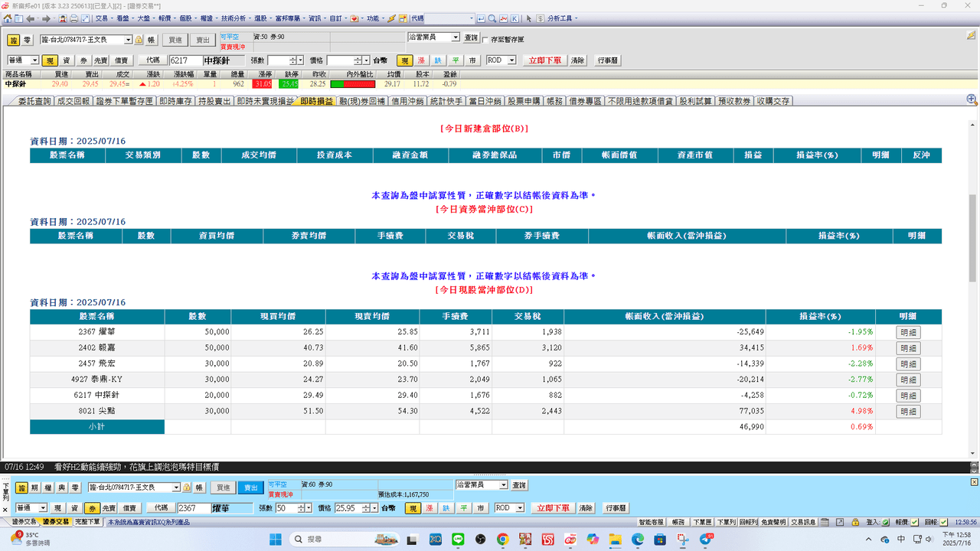The height and width of the screenshot is (551, 980).
Task: Select 現 trade type in the upper order row
Action: [50, 60]
